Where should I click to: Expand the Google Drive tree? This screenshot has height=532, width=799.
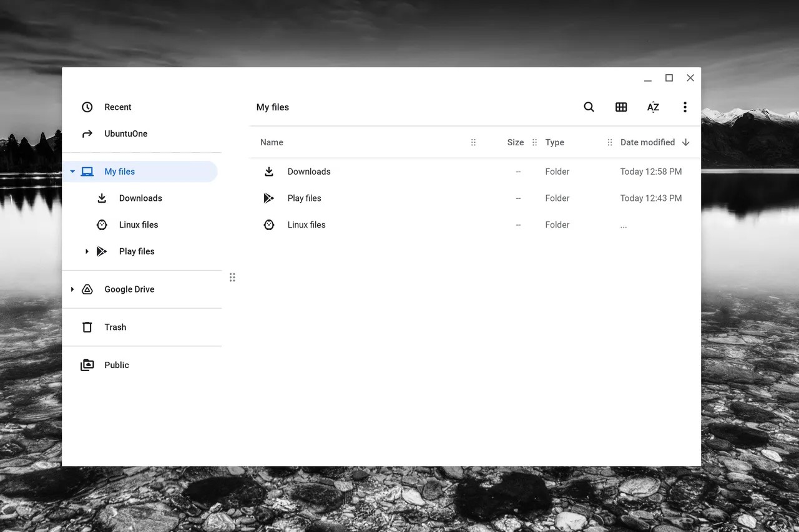click(72, 289)
